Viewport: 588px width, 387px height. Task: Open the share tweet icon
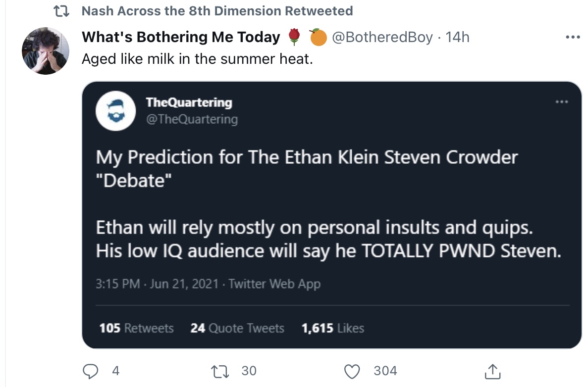point(492,371)
